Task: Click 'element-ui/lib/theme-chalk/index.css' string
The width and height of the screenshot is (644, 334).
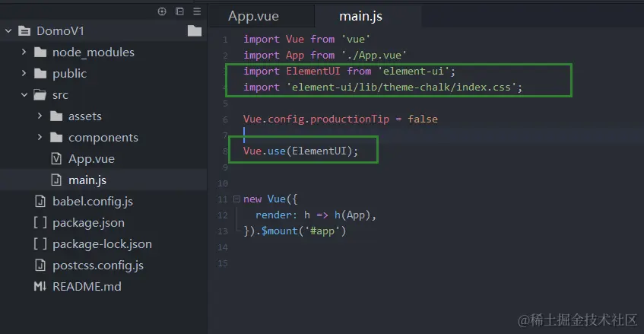Action: (401, 87)
